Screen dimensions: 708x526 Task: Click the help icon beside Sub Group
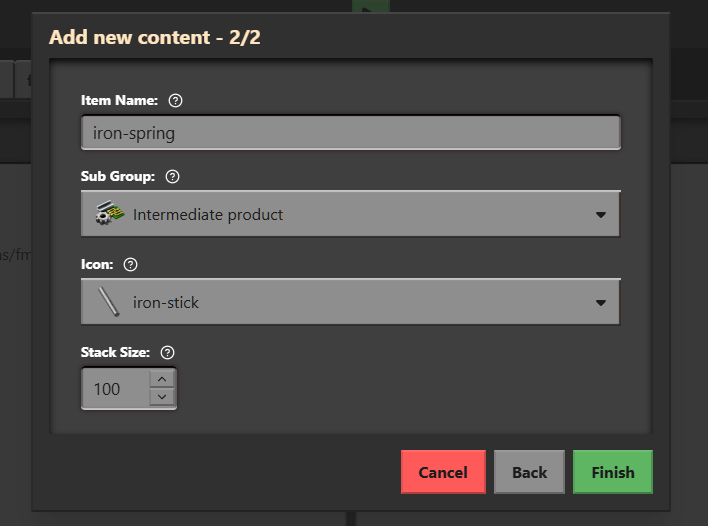point(173,176)
